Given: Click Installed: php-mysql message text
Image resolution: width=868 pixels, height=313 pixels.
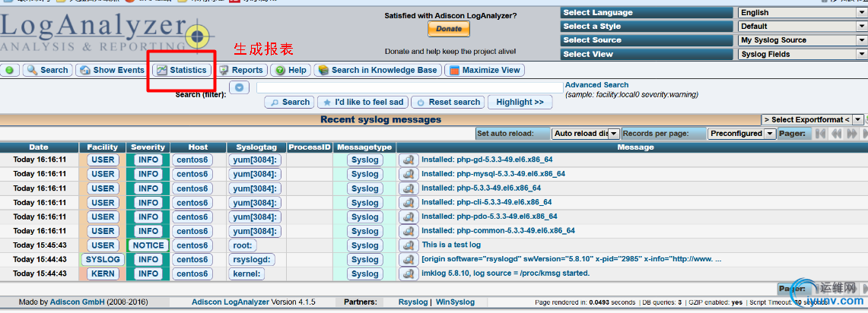Looking at the screenshot, I should (493, 174).
